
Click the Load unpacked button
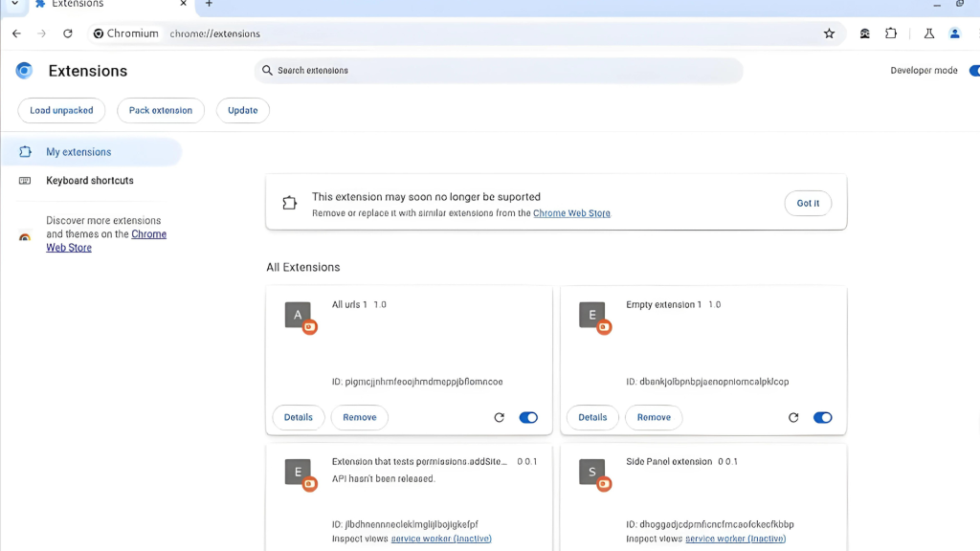point(61,111)
